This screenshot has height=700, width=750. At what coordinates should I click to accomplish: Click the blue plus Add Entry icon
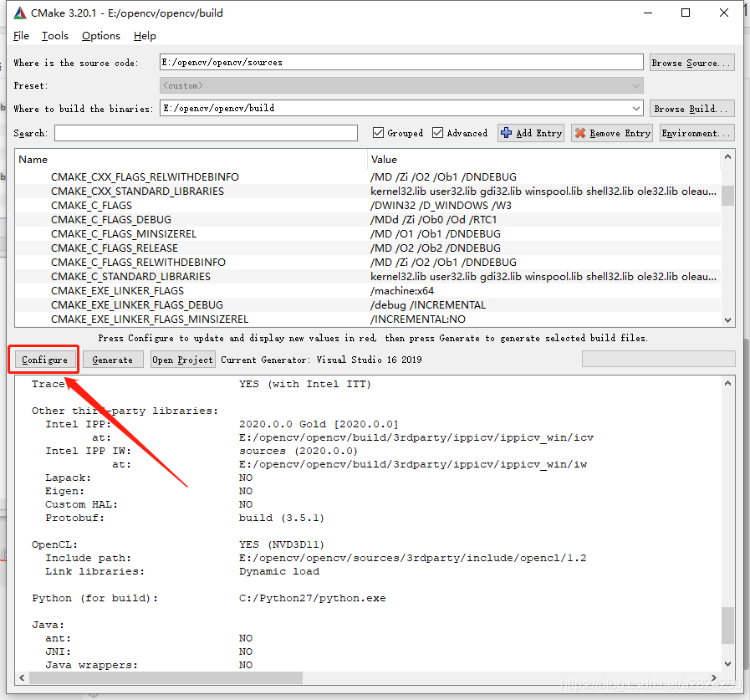pos(506,133)
